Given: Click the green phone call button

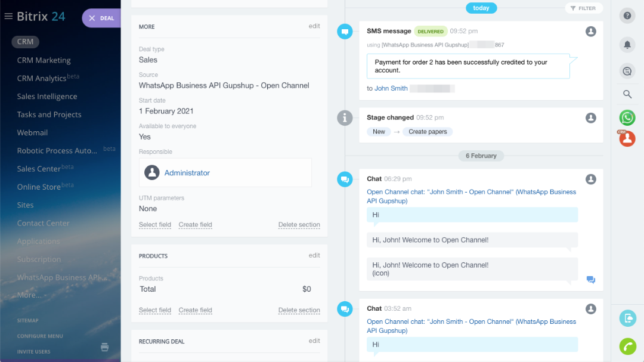Looking at the screenshot, I should click(627, 346).
